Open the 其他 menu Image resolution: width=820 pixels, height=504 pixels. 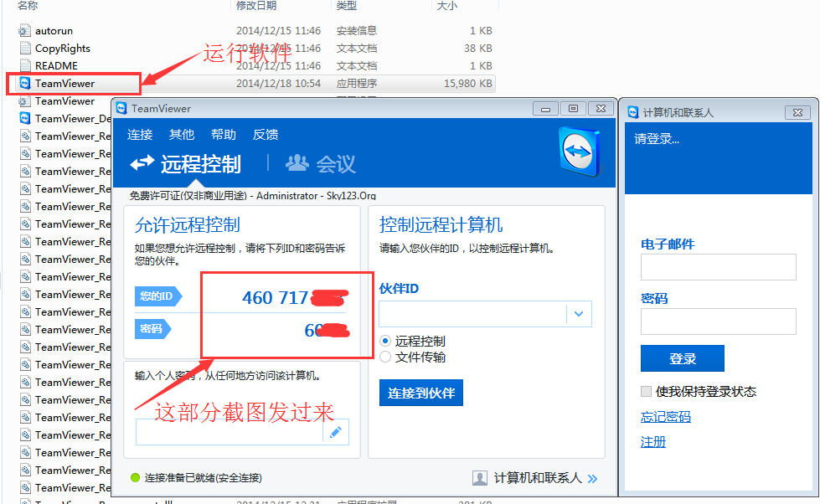(x=182, y=134)
